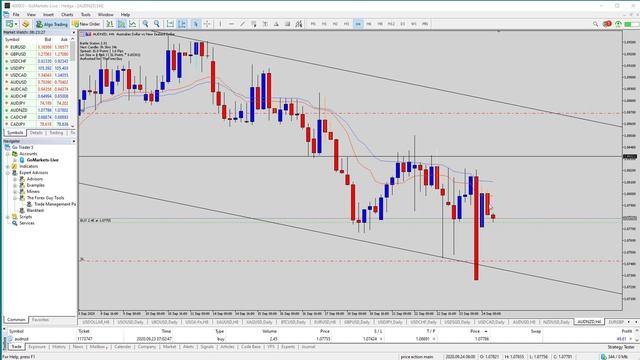Screen dimensions: 640x360
Task: Open the EURUSD,H8 chart tab
Action: (x=325, y=322)
